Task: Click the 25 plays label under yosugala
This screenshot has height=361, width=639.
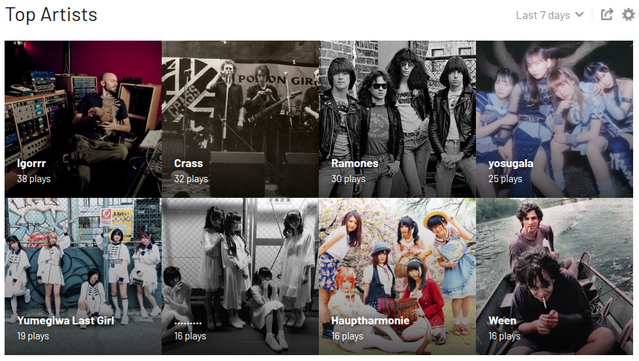Action: pos(505,179)
